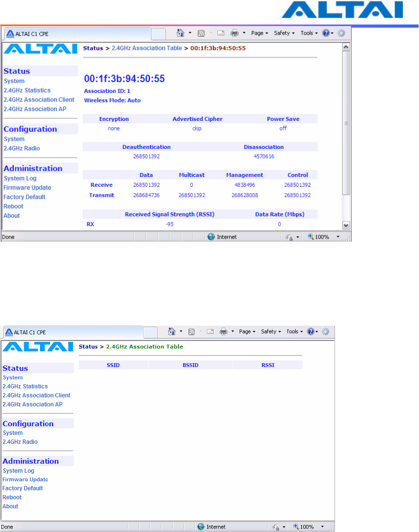The height and width of the screenshot is (532, 419).
Task: Open Factory Default in upper page sidebar
Action: (x=24, y=197)
